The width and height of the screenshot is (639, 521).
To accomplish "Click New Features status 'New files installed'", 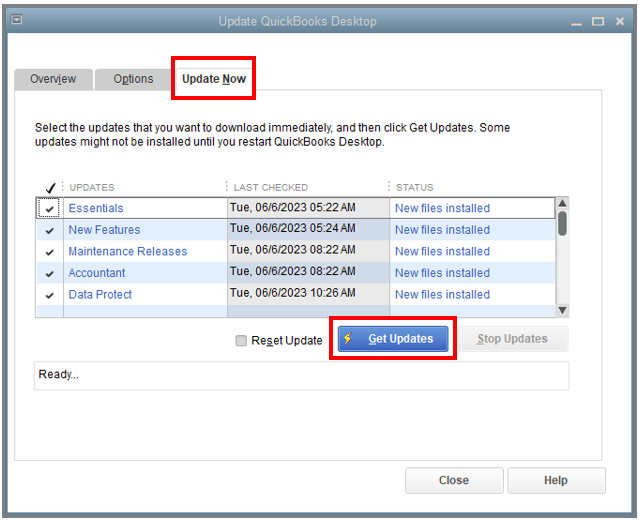I will [x=443, y=230].
